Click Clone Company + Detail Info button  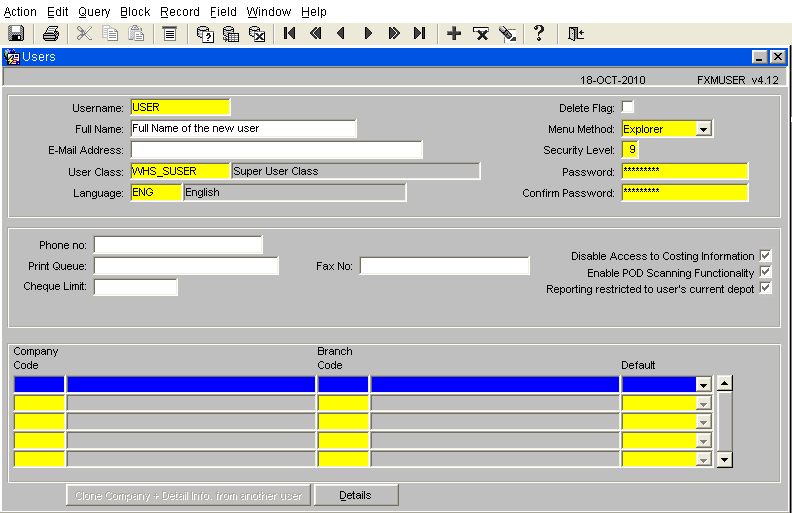[188, 495]
